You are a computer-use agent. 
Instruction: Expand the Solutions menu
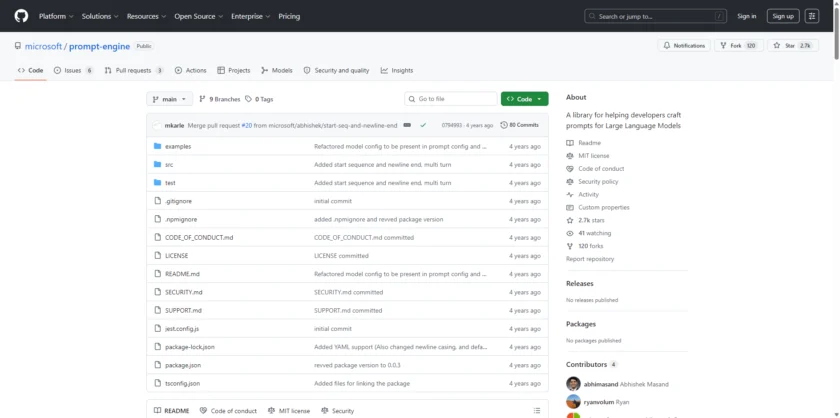click(x=100, y=16)
